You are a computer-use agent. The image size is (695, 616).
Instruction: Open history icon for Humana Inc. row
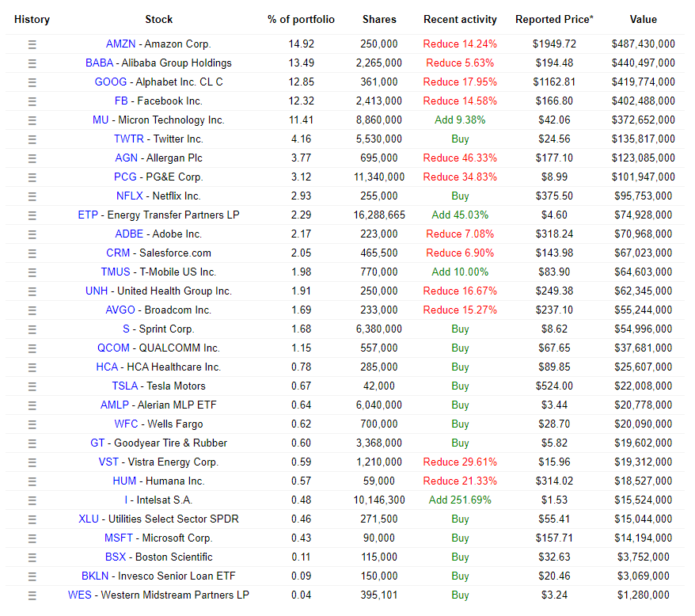click(32, 481)
